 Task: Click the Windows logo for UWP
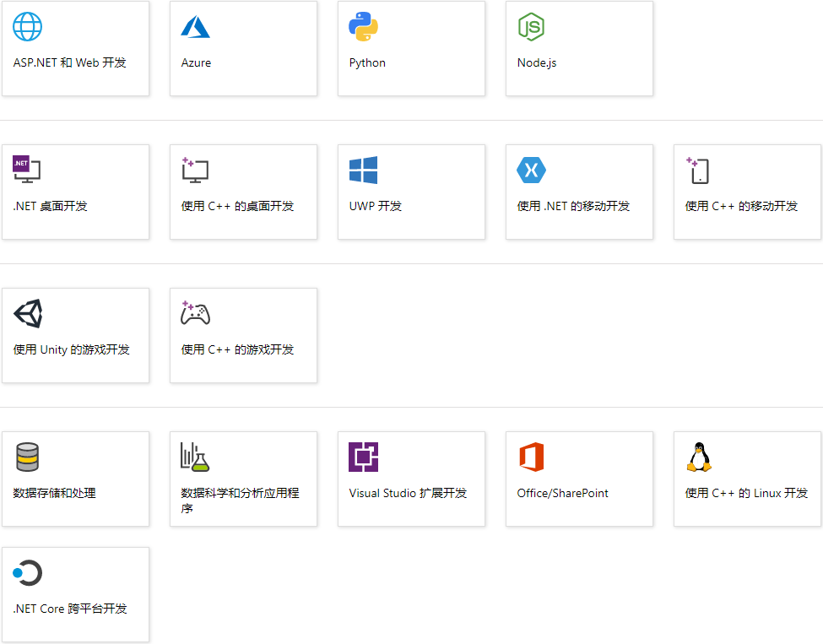coord(363,170)
